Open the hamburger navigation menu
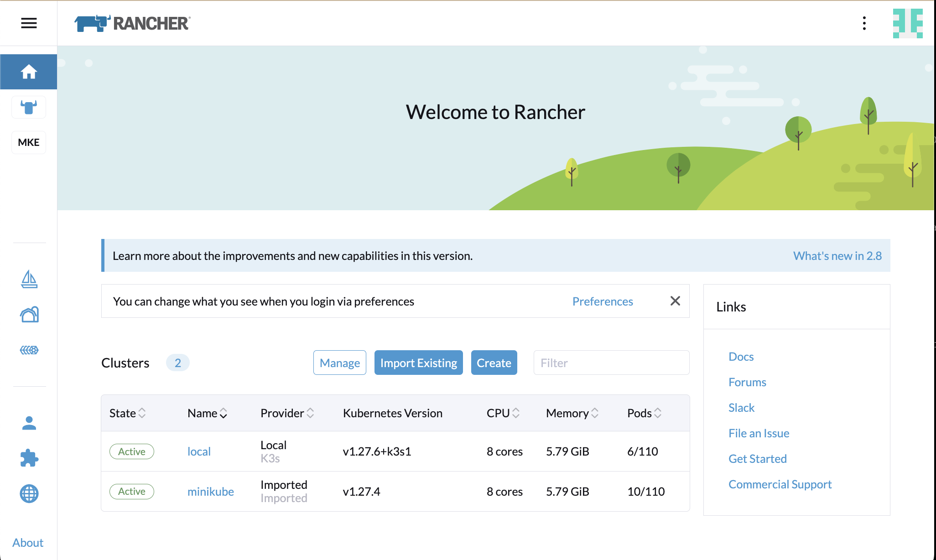Screen dimensions: 936x560 click(x=29, y=23)
